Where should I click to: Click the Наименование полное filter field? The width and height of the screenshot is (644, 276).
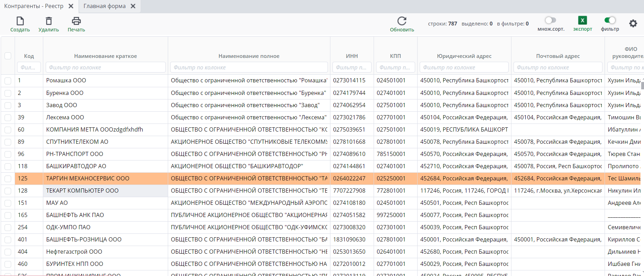(249, 67)
